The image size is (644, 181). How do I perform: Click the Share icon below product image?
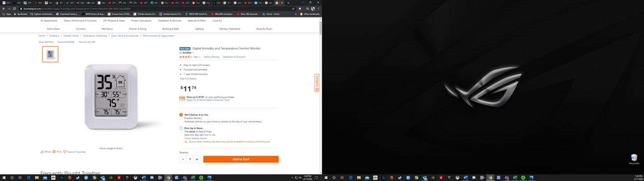(x=42, y=152)
